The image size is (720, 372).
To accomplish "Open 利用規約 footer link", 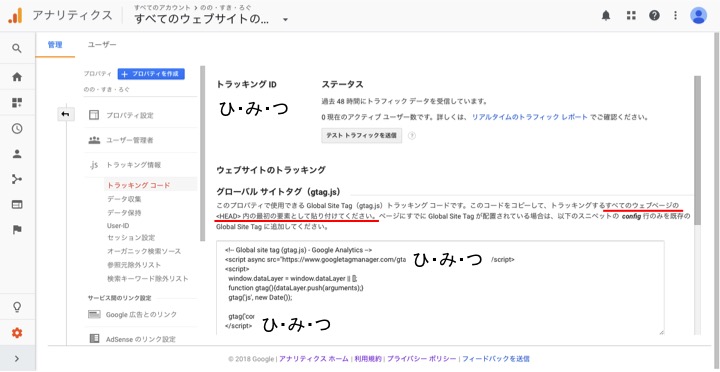I will 368,359.
